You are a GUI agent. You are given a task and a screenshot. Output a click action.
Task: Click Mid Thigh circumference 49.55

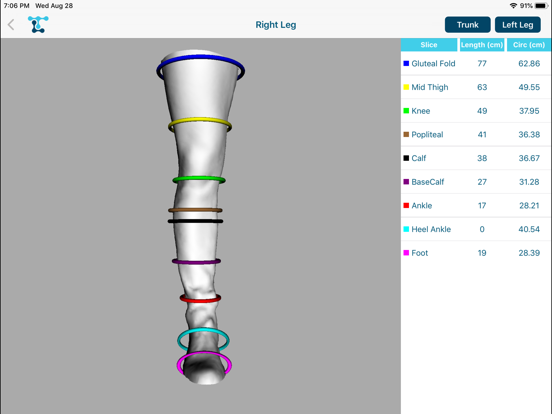pyautogui.click(x=529, y=87)
